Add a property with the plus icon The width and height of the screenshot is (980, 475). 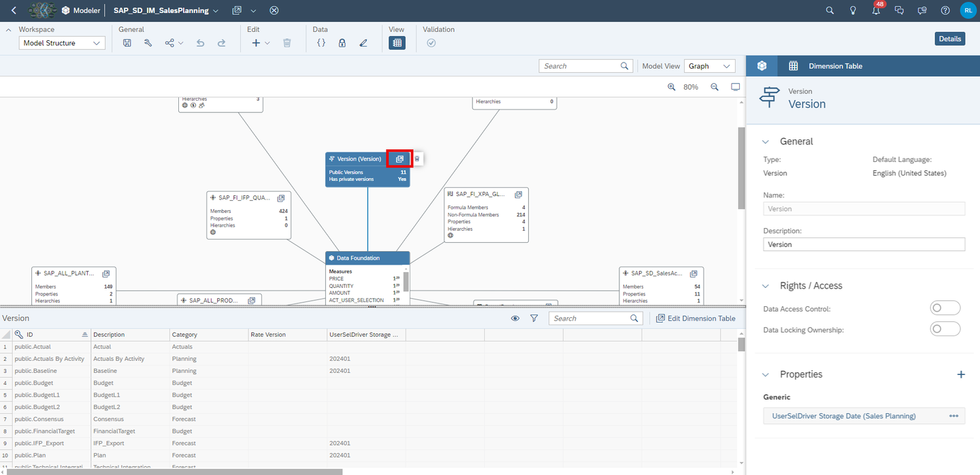(x=961, y=374)
